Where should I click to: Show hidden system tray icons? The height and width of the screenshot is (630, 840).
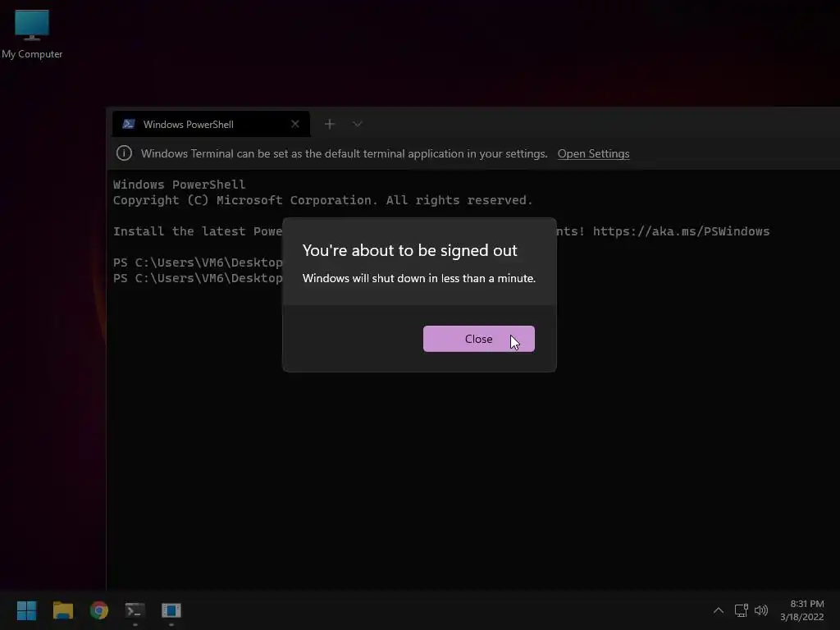pos(719,610)
